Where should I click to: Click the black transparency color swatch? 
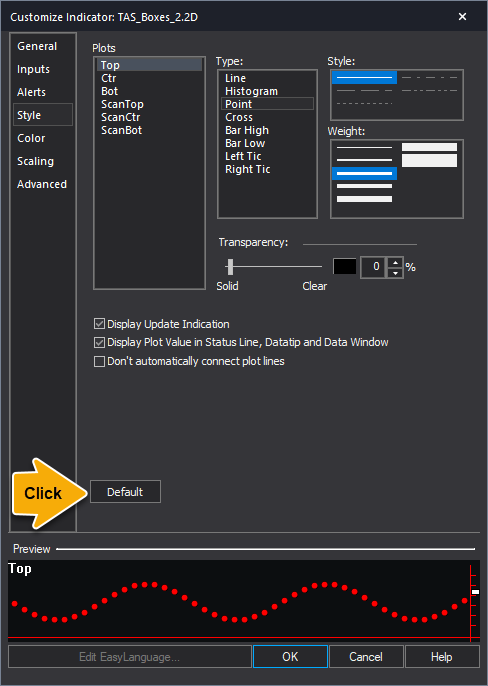[344, 266]
